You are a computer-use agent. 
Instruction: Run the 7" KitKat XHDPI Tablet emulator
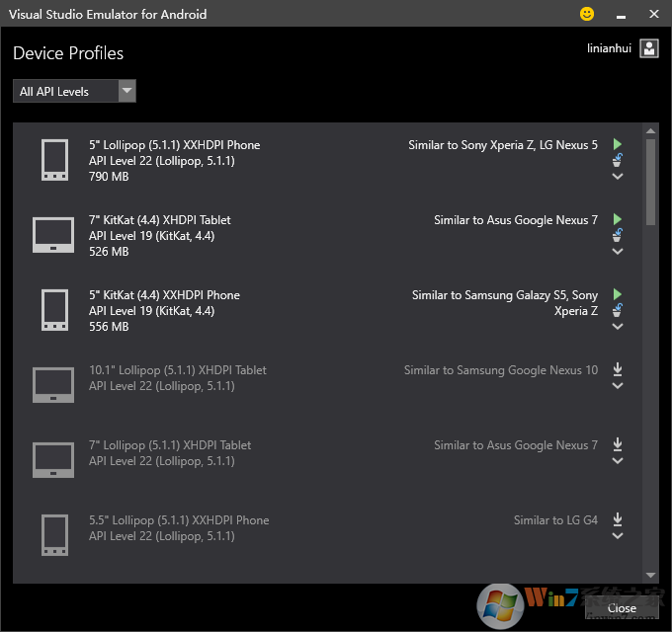pos(618,219)
